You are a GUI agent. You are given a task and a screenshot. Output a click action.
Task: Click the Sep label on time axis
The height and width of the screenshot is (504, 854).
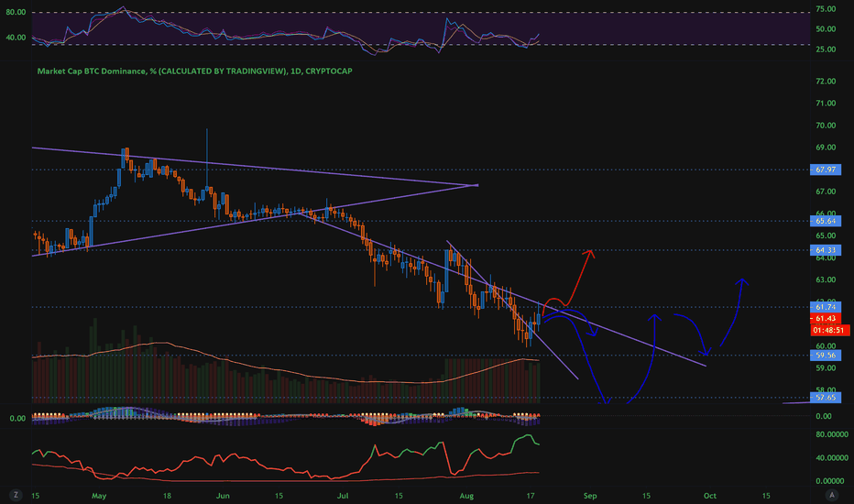590,496
